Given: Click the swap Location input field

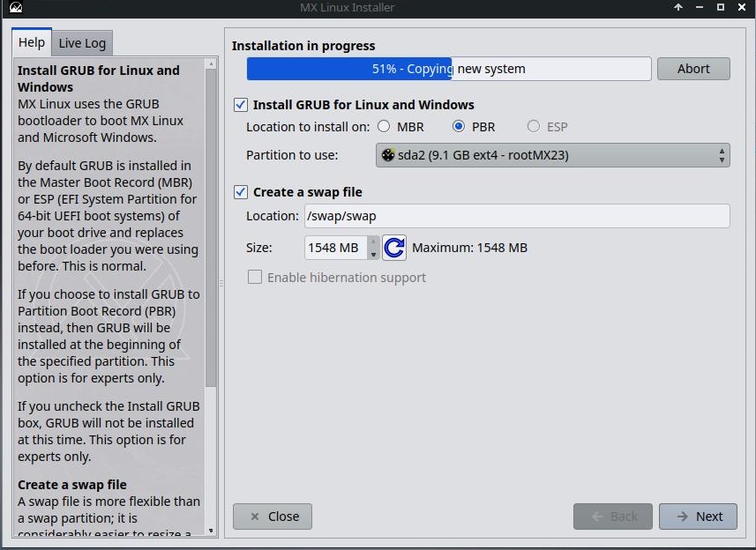Looking at the screenshot, I should 517,216.
